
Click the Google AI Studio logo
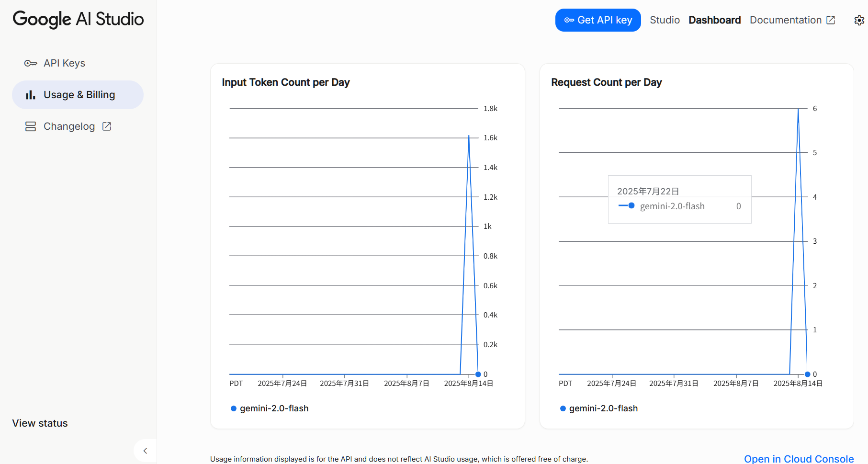[78, 19]
